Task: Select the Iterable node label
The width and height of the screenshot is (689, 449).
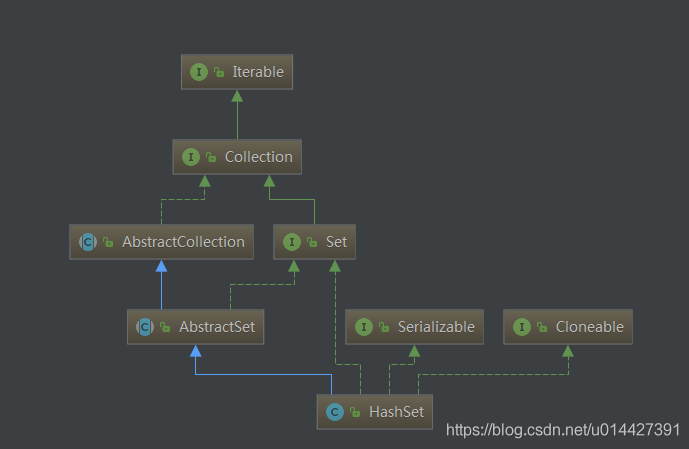Action: (258, 72)
